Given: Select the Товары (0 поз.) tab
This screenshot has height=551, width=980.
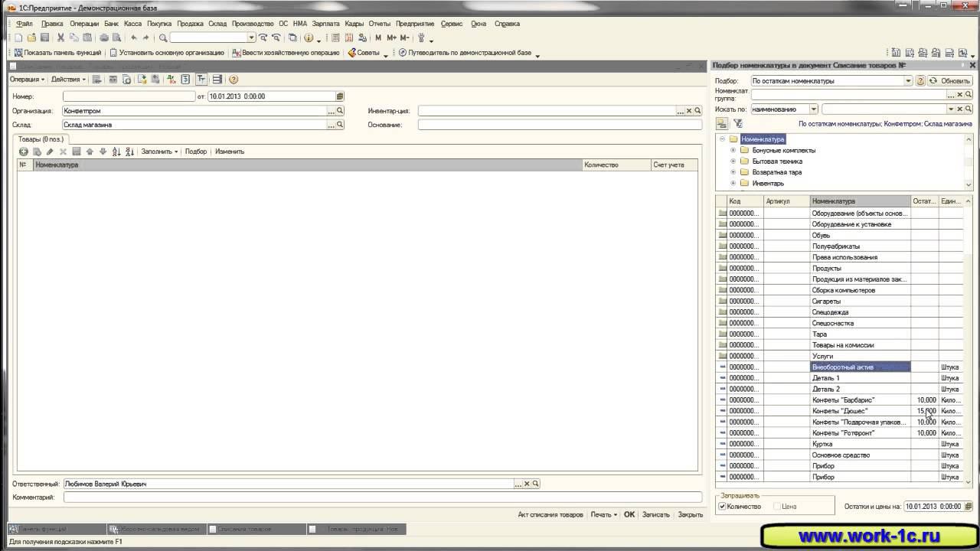Looking at the screenshot, I should coord(41,139).
